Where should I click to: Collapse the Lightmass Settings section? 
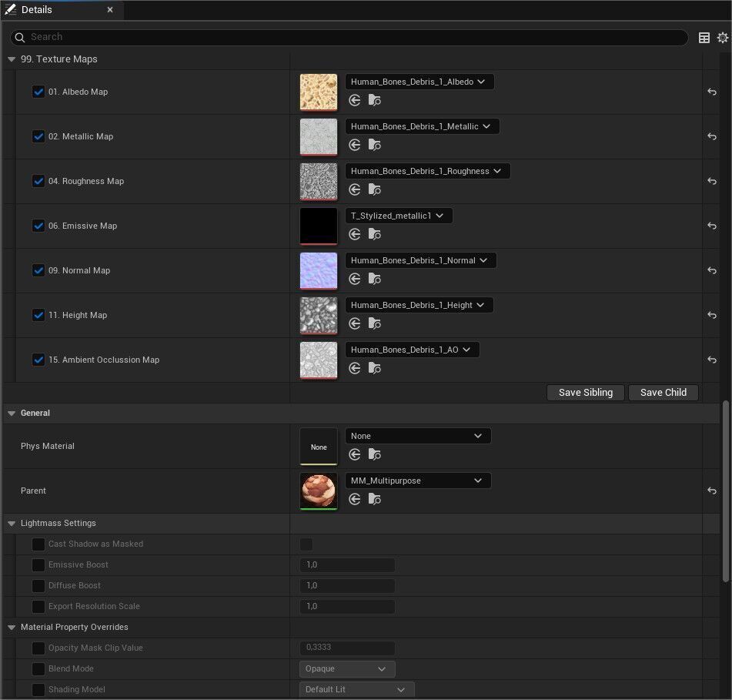(x=12, y=524)
